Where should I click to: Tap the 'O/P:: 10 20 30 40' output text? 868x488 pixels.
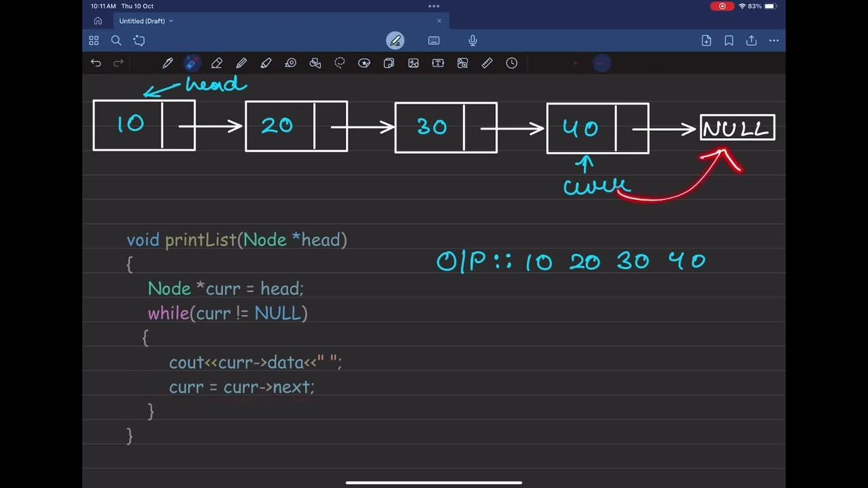pos(572,261)
